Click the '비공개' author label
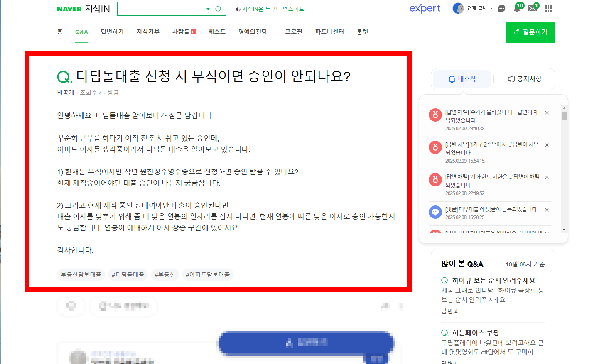Screen dimensions: 604x364 point(66,93)
